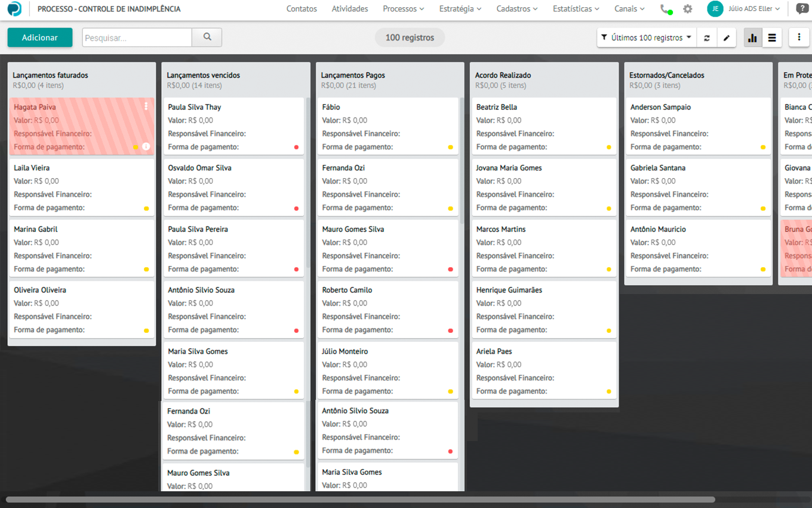Open the help chat bubble icon
The height and width of the screenshot is (508, 812).
pos(802,9)
